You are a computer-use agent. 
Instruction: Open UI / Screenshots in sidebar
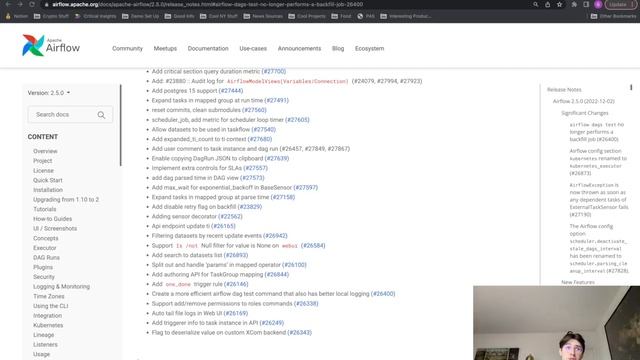(x=55, y=229)
